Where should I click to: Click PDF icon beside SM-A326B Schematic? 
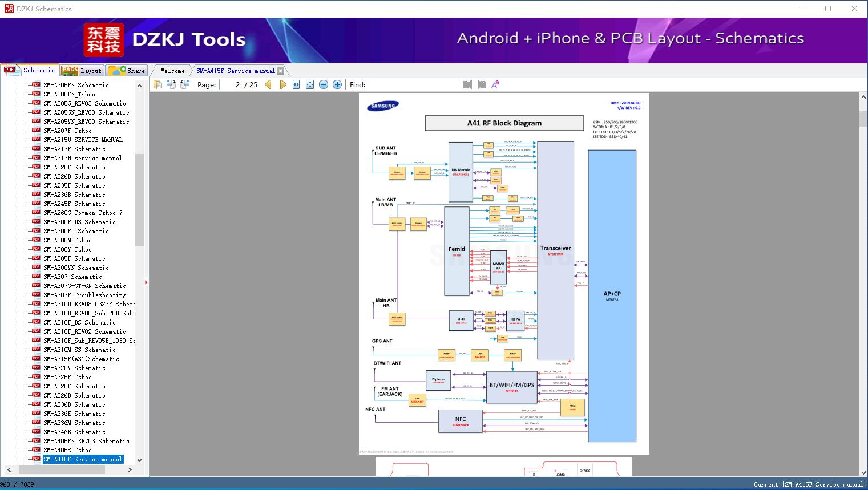(36, 395)
